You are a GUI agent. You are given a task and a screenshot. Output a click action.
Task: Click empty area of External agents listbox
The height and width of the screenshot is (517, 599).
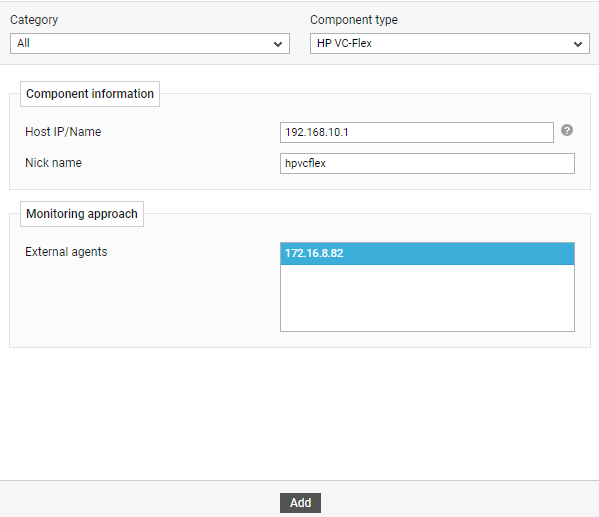coord(427,298)
